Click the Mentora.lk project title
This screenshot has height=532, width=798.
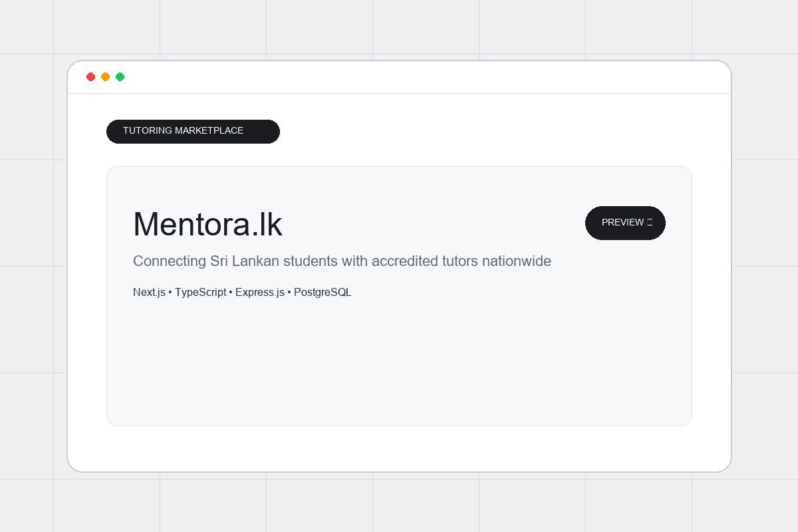tap(207, 224)
